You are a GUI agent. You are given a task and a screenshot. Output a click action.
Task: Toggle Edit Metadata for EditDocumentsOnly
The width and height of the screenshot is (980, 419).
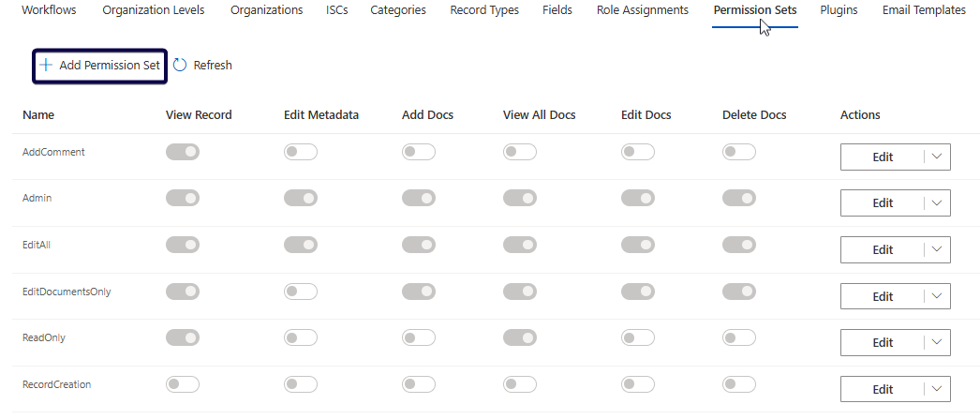(x=301, y=292)
